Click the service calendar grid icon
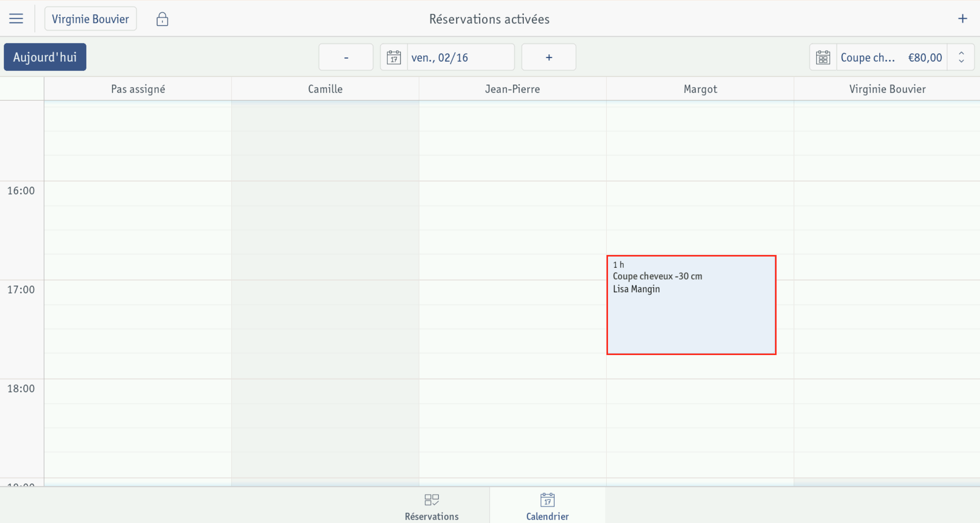980x523 pixels. pos(823,57)
